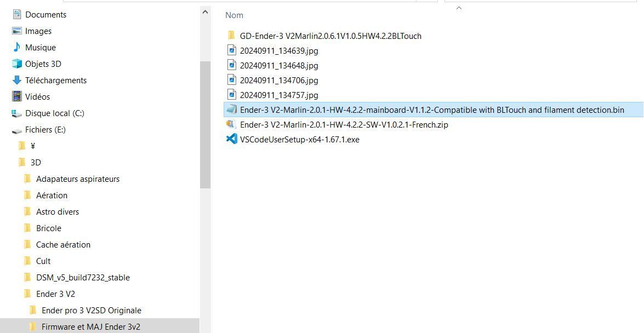
Task: Open the Images location
Action: [x=38, y=31]
